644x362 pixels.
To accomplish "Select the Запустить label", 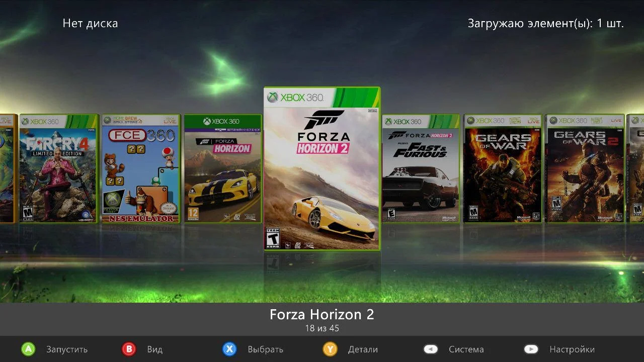I will click(67, 349).
